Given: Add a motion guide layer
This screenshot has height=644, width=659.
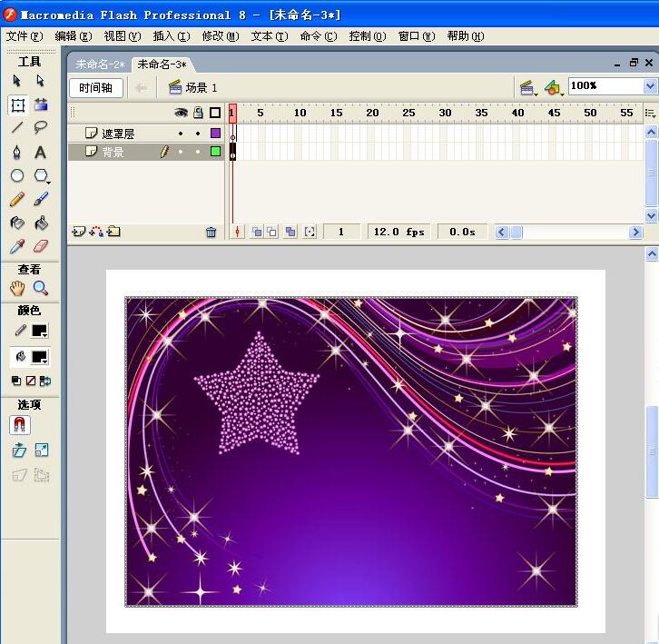Looking at the screenshot, I should pyautogui.click(x=96, y=232).
